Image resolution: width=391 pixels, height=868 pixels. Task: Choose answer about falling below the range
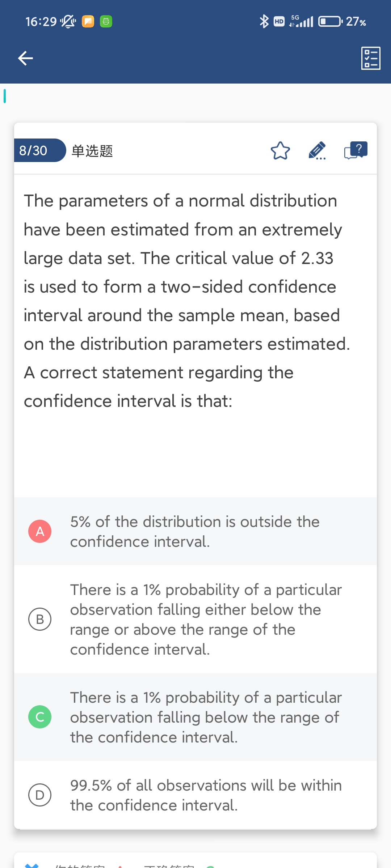(206, 717)
